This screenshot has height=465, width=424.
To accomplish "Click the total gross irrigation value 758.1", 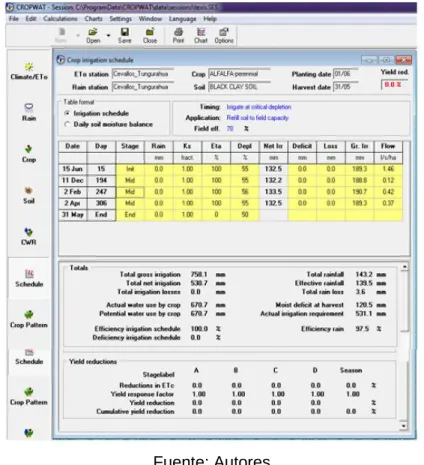I will pyautogui.click(x=199, y=274).
